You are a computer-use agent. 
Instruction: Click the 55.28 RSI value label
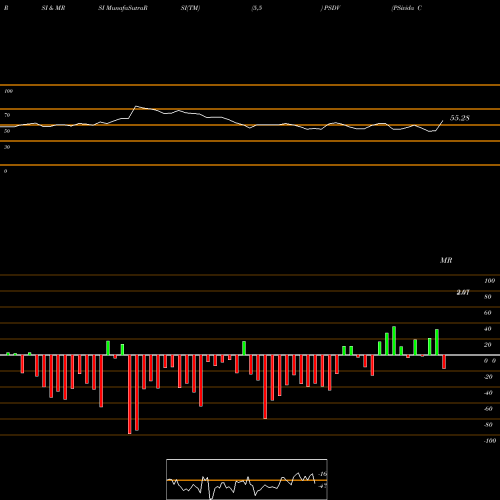click(460, 118)
